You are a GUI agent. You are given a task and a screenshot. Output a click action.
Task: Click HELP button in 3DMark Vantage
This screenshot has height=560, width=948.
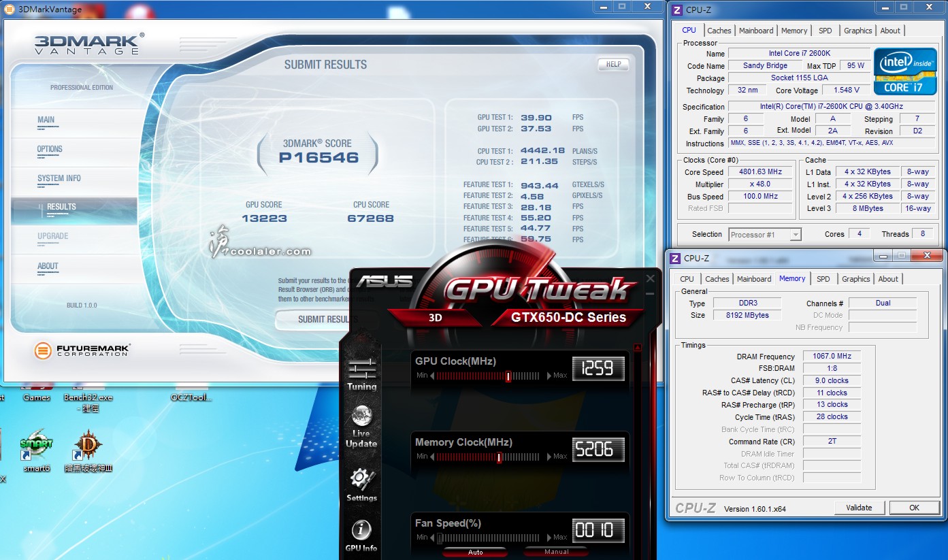613,65
